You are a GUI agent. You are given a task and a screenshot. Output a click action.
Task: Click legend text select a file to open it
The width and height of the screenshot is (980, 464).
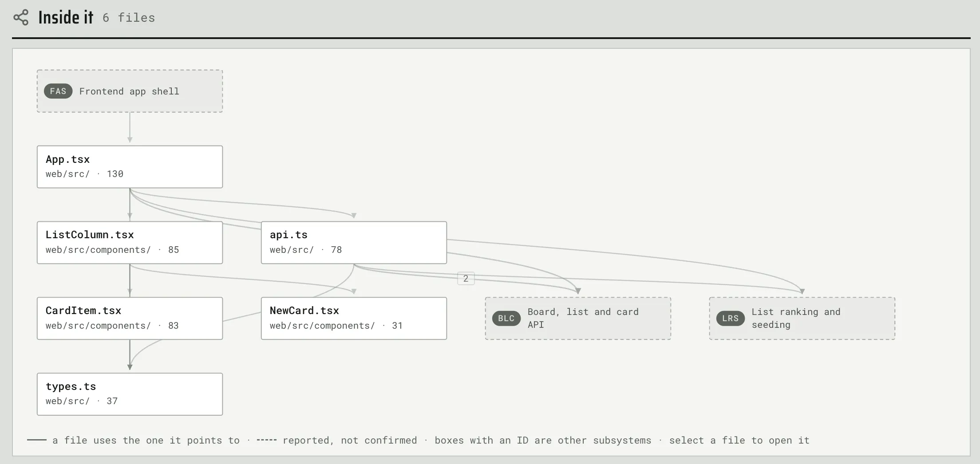[x=739, y=440]
